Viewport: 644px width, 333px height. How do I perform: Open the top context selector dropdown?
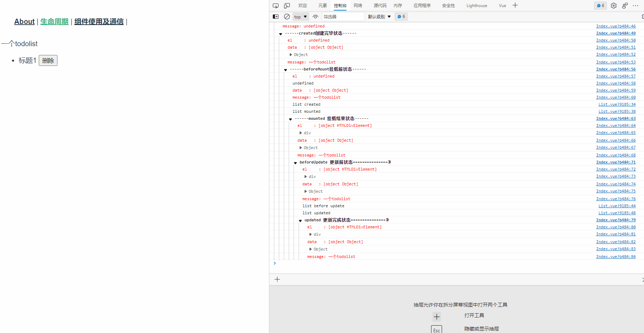[x=301, y=17]
